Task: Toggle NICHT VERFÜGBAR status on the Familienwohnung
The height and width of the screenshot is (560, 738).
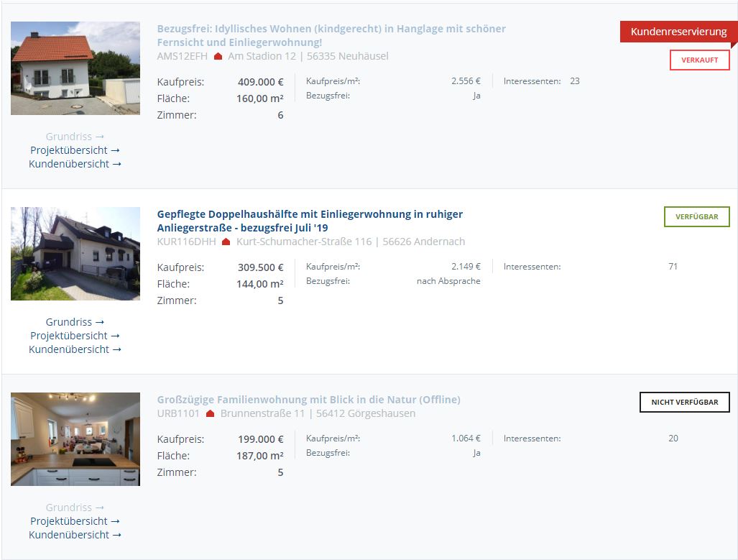Action: [683, 403]
